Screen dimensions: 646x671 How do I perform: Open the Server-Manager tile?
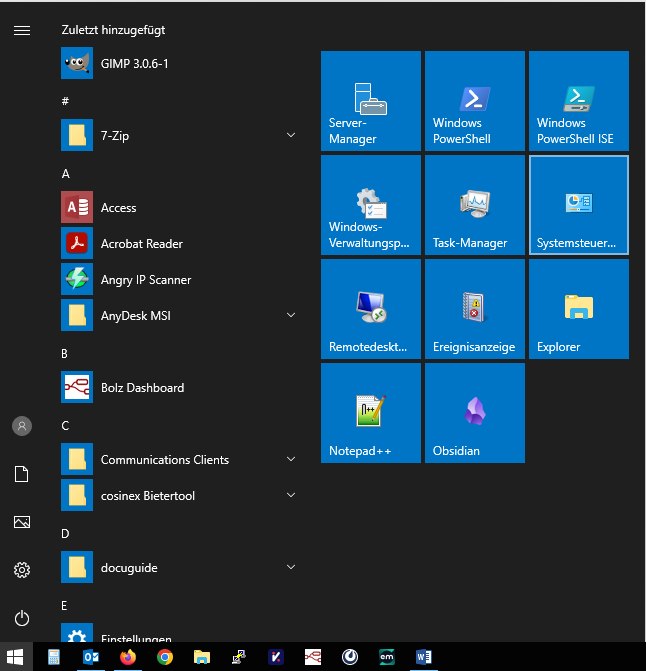[x=371, y=102]
